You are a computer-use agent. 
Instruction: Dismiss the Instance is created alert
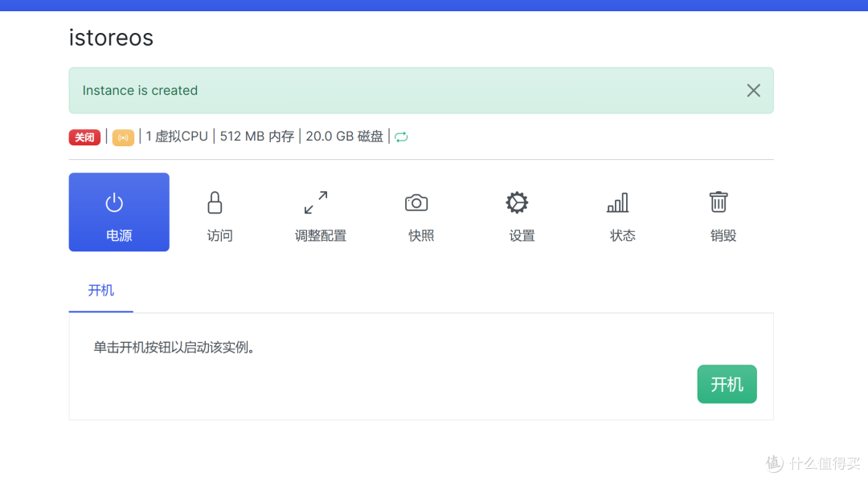click(x=753, y=91)
